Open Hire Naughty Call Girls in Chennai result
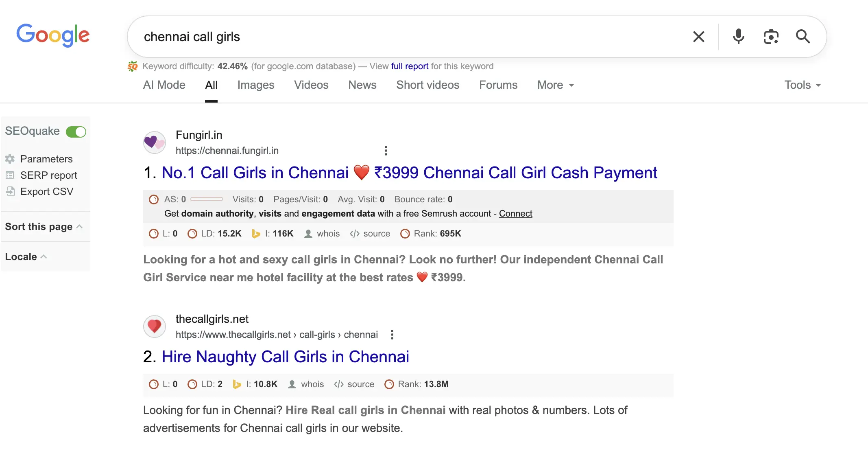The image size is (868, 460). pyautogui.click(x=285, y=357)
